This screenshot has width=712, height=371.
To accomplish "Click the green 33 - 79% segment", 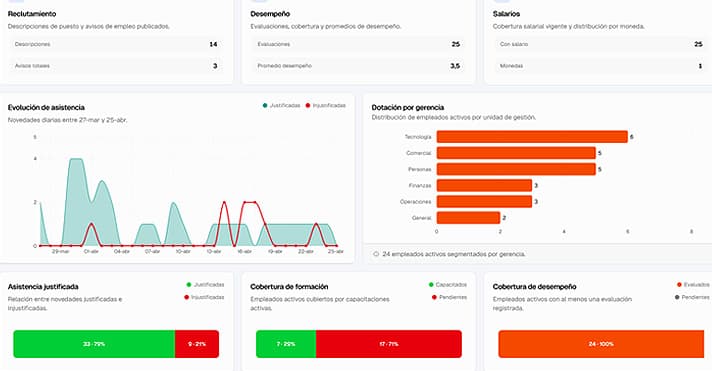I will point(94,344).
